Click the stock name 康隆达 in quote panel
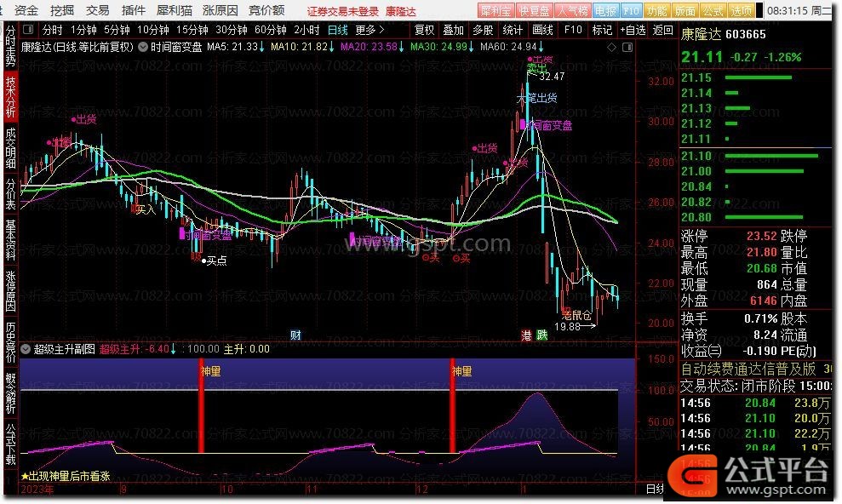This screenshot has width=842, height=504. tap(702, 34)
